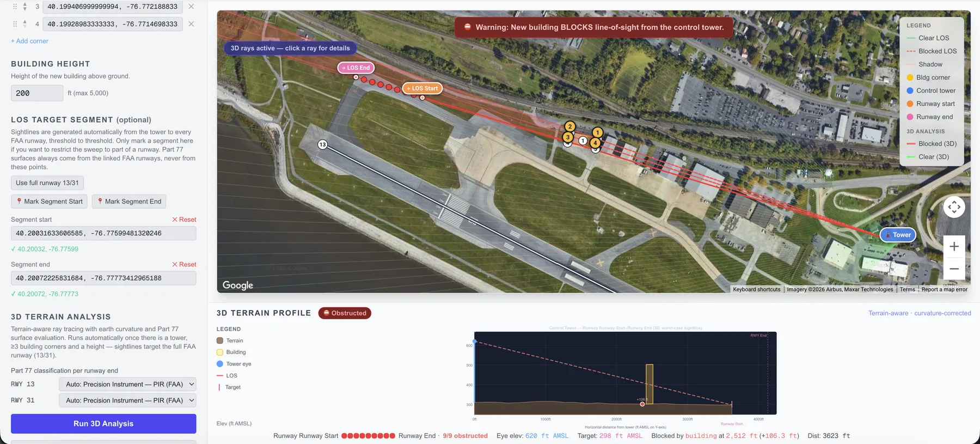The height and width of the screenshot is (444, 980).
Task: Click runway 13 marker on the map
Action: coord(323,144)
